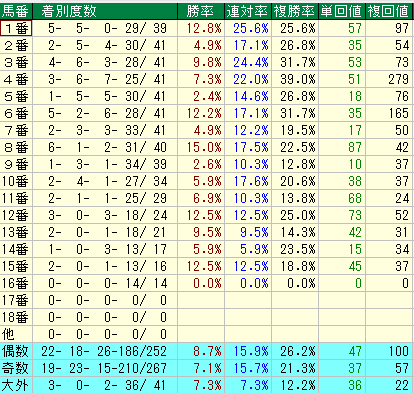The height and width of the screenshot is (393, 414).
Task: Click the 着別度数 column header
Action: [x=105, y=11]
